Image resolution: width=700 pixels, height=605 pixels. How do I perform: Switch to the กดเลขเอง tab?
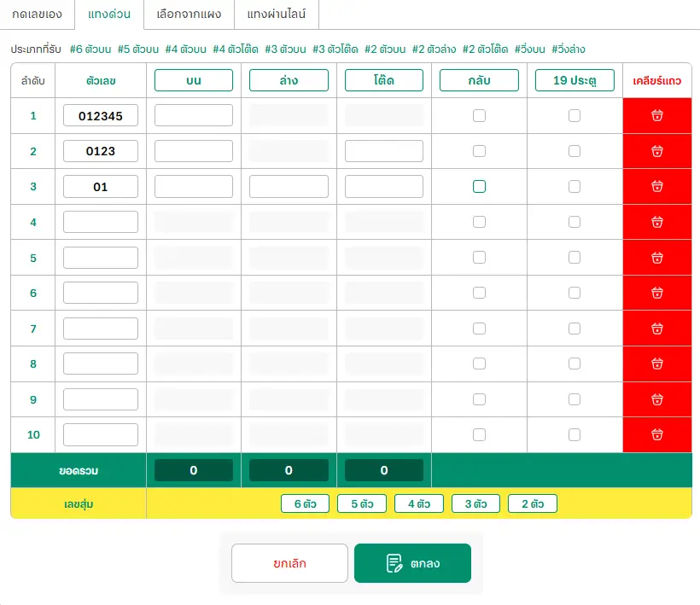pyautogui.click(x=37, y=15)
